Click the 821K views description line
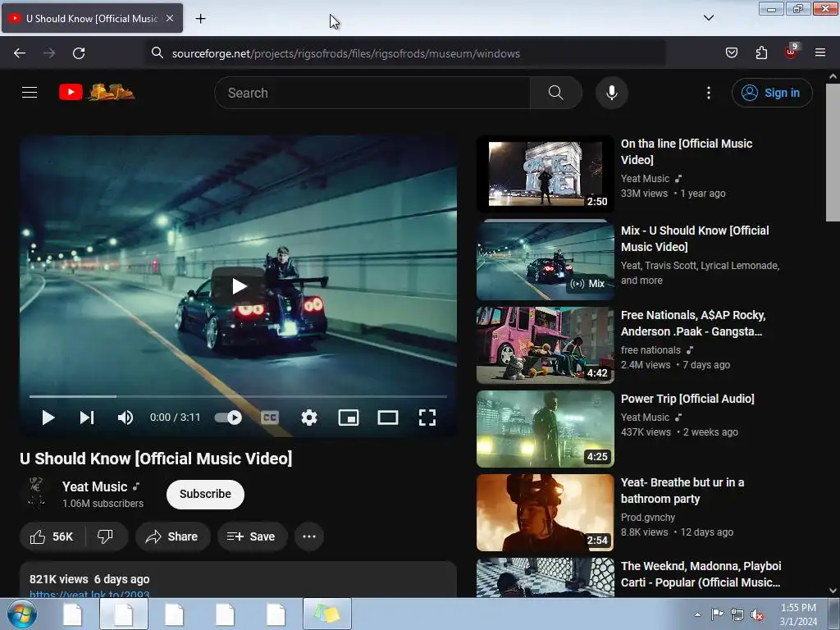 (x=89, y=579)
